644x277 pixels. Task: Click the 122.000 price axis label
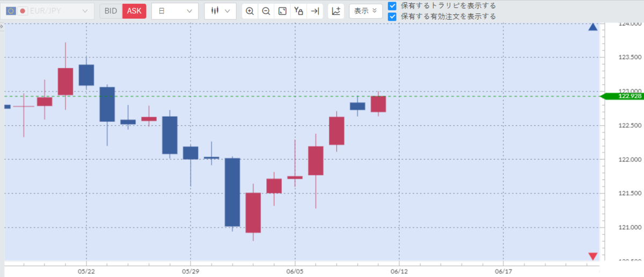pyautogui.click(x=630, y=160)
